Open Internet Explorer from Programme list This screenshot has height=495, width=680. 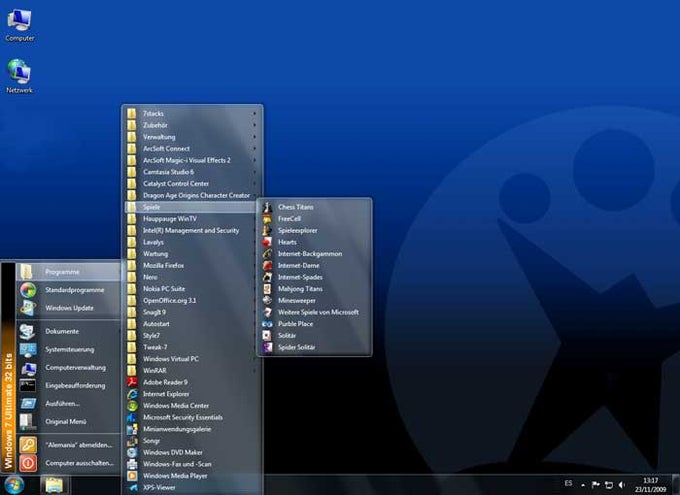coord(193,394)
